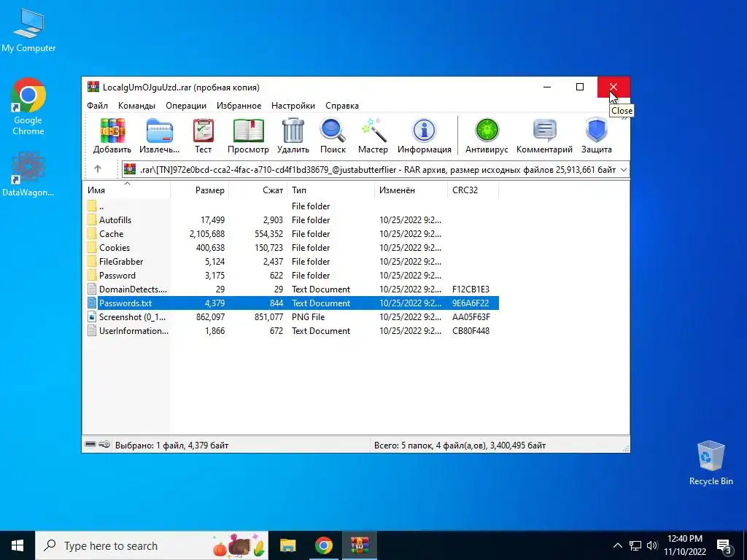Screen dimensions: 747x560
Task: Click the WinRAR taskbar button
Action: [360, 545]
